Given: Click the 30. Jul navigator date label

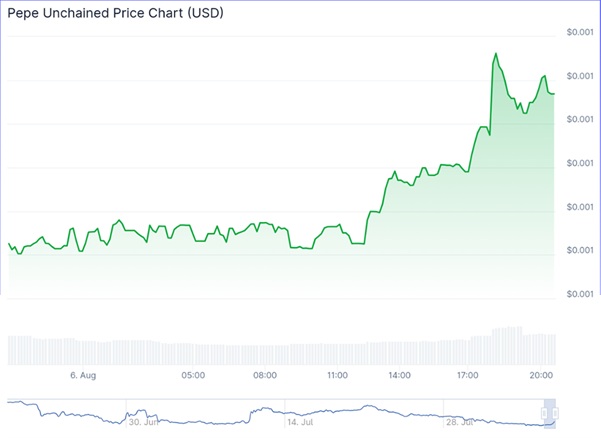Looking at the screenshot, I should [x=144, y=422].
